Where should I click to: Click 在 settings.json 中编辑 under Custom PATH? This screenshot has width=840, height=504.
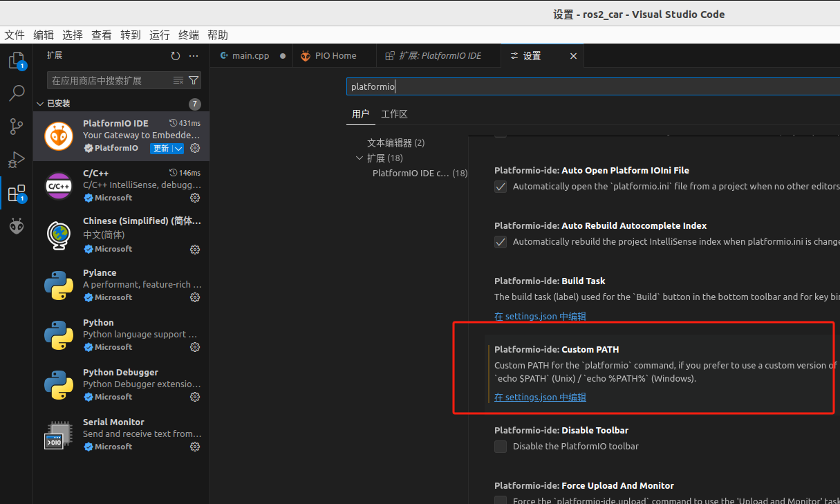tap(540, 397)
